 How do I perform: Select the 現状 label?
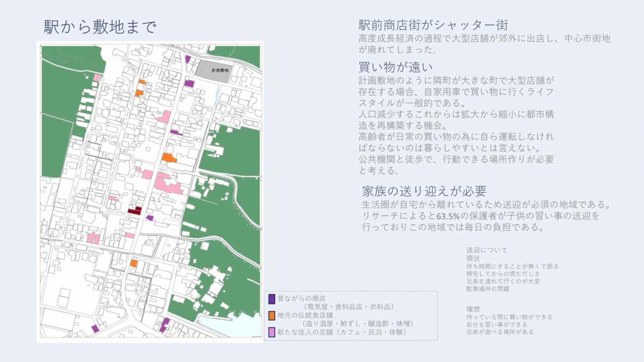(473, 258)
